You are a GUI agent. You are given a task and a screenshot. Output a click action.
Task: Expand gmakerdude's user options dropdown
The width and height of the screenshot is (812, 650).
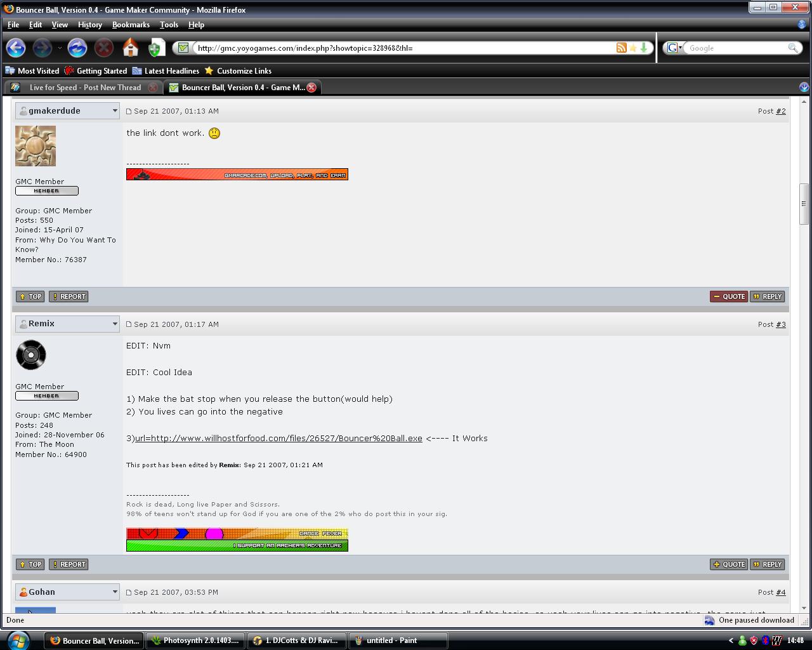[115, 111]
